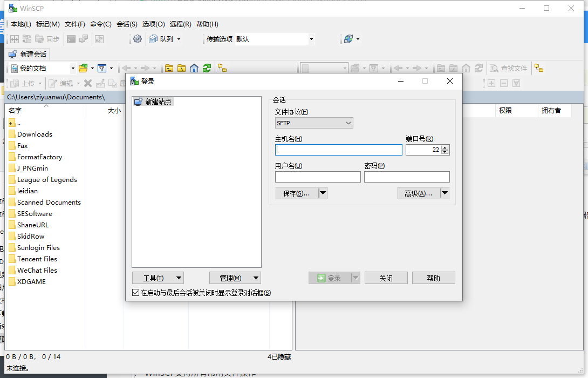This screenshot has width=588, height=378.
Task: Click the directory filter funnel icon
Action: point(102,67)
